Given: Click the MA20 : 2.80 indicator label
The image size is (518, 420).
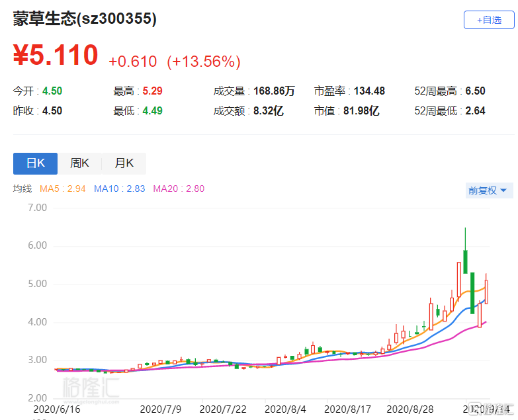Looking at the screenshot, I should 179,189.
